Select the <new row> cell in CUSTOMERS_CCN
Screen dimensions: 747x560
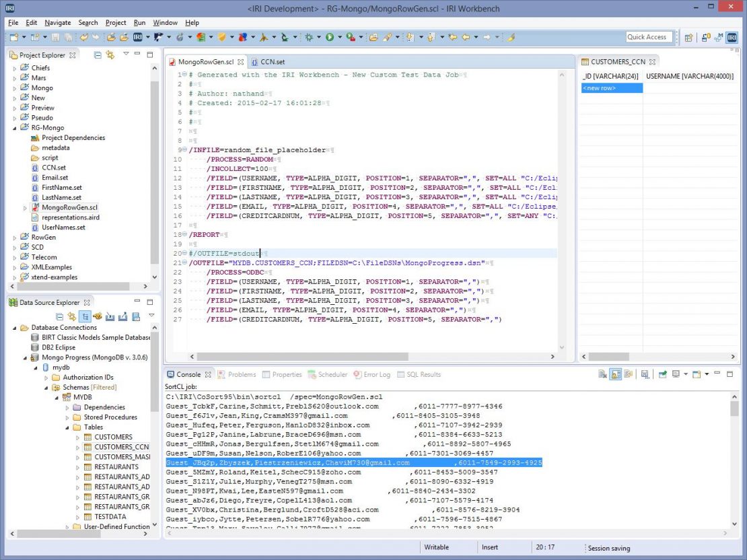[x=612, y=88]
